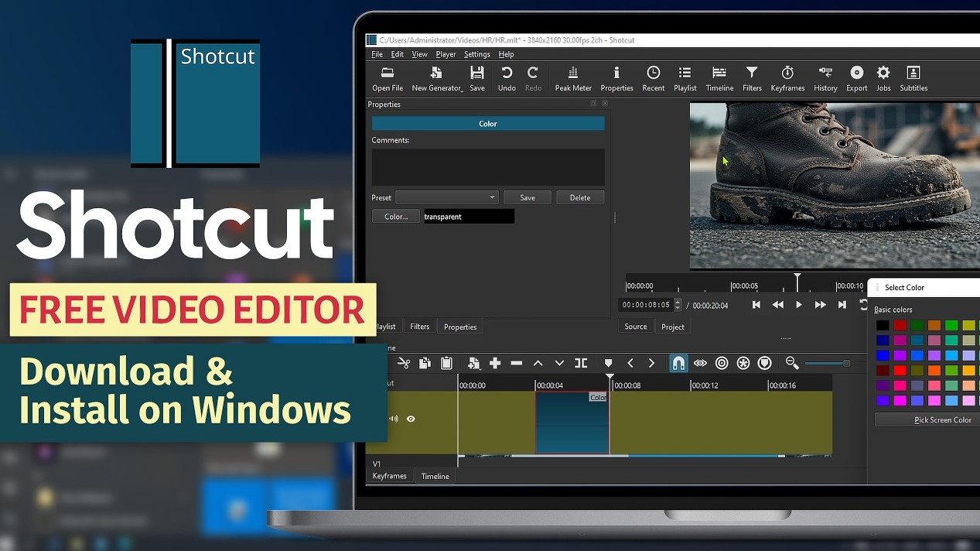Click the split at playhead icon

581,363
